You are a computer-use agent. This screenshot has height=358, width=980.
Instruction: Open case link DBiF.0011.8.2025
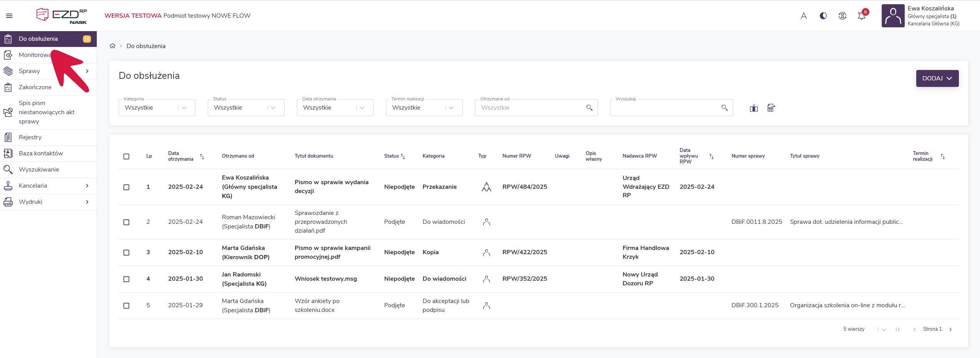click(757, 222)
